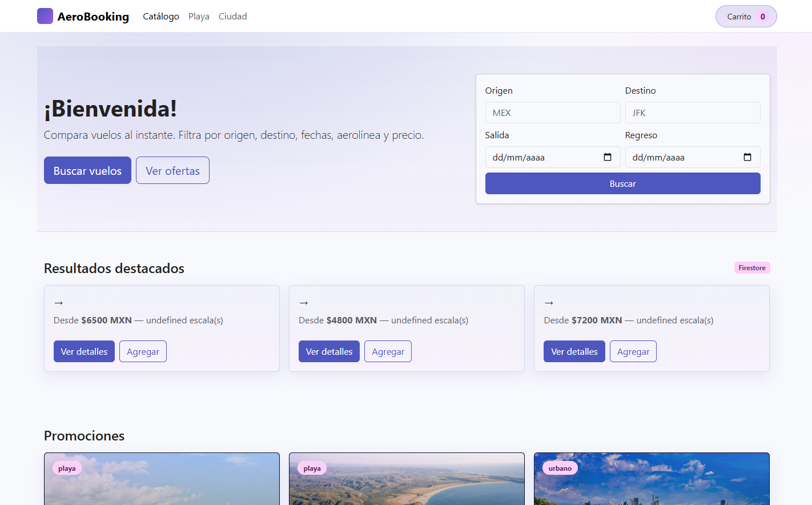Click the Ver ofertas button
812x505 pixels.
[x=172, y=171]
